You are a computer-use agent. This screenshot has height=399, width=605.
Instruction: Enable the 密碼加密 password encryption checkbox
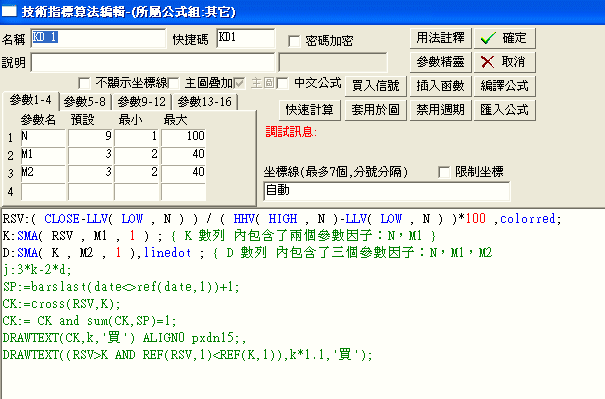(294, 41)
